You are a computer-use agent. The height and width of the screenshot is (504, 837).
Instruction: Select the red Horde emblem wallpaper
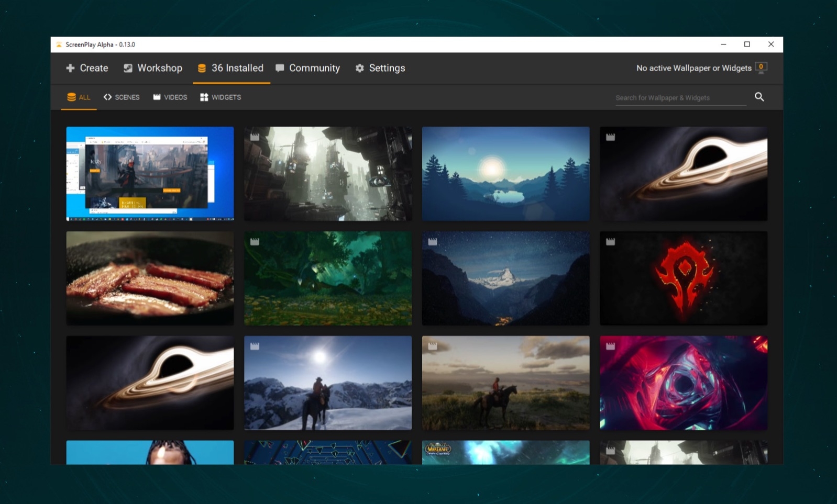(x=684, y=278)
